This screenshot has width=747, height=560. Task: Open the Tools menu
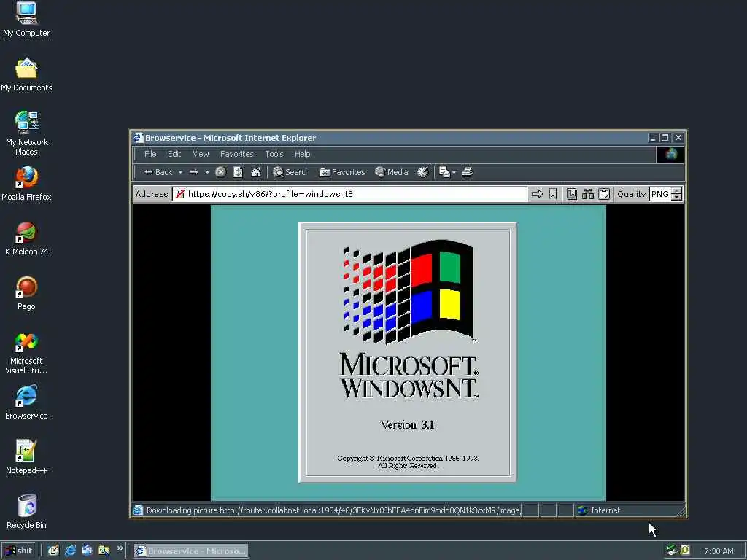click(x=274, y=154)
